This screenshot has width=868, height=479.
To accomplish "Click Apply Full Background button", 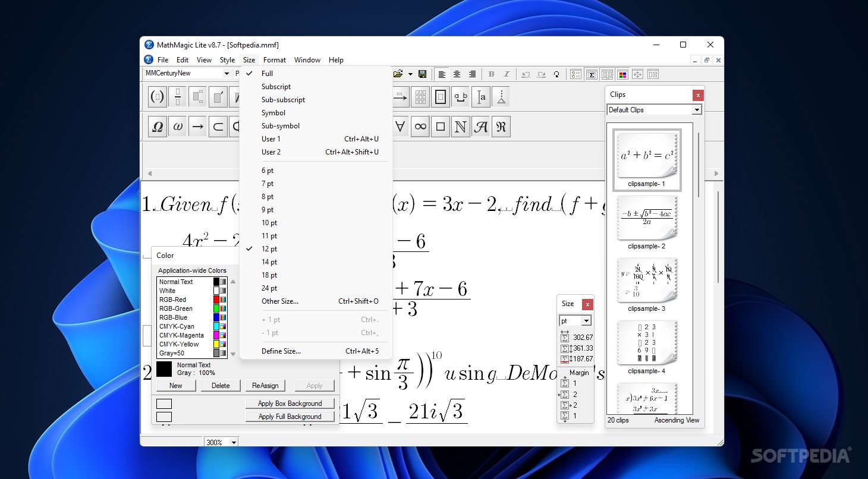I will (290, 417).
